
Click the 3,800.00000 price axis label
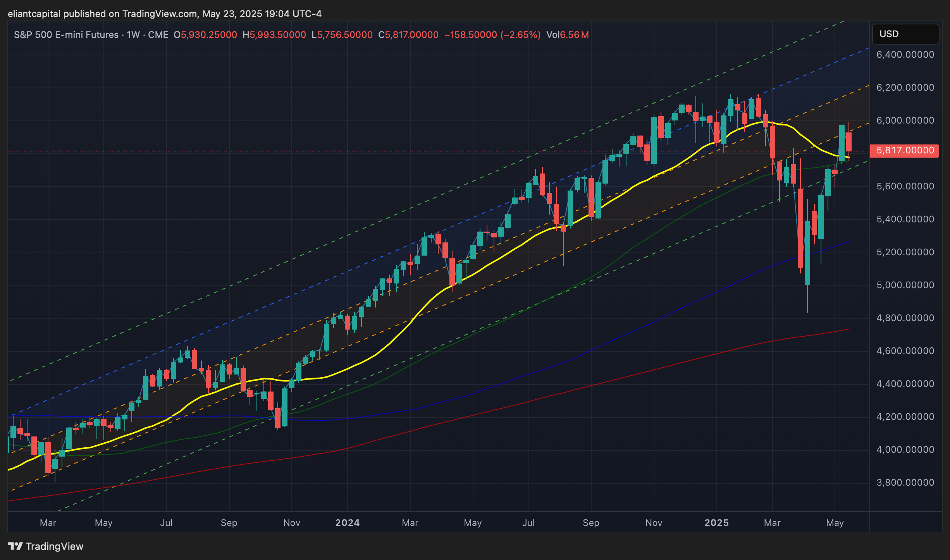pos(905,483)
